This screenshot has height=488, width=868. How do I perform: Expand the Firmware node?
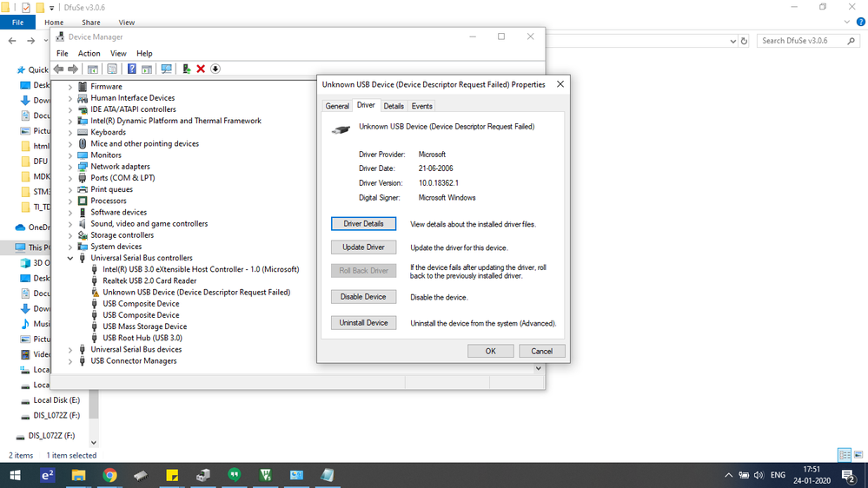(x=70, y=87)
